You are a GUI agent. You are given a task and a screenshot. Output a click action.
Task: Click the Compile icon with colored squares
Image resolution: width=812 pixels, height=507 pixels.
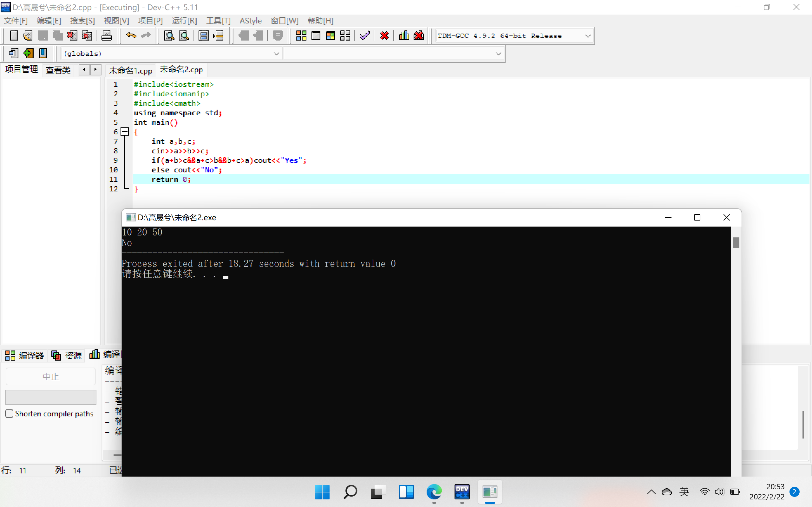301,35
